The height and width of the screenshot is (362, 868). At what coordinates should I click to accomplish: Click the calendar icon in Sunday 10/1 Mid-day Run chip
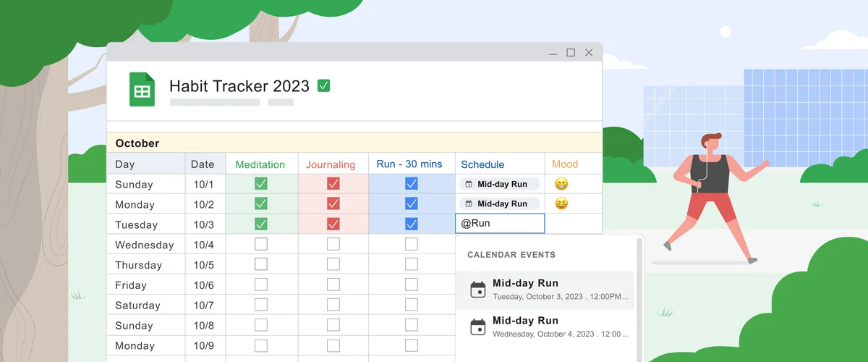click(469, 184)
